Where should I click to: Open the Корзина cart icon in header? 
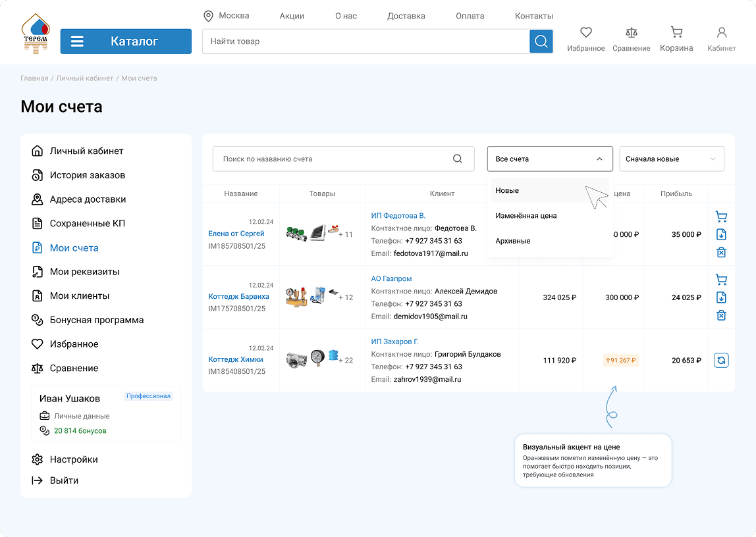tap(676, 32)
